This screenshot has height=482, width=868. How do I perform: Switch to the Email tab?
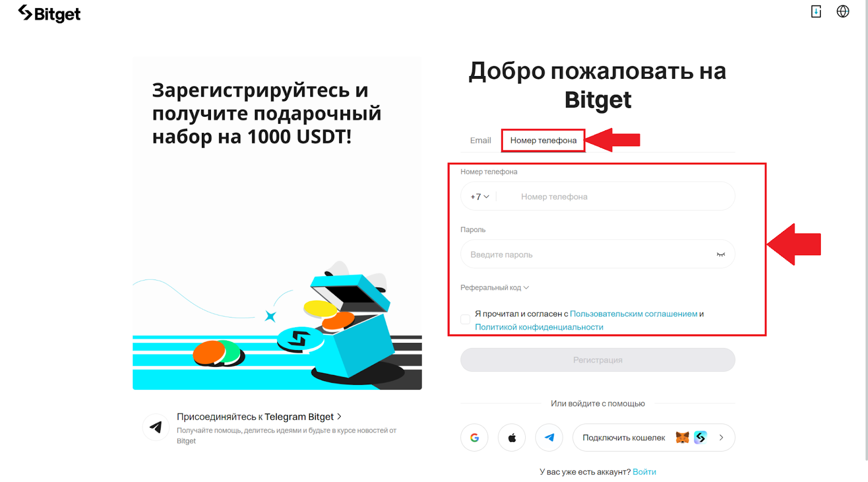tap(481, 140)
